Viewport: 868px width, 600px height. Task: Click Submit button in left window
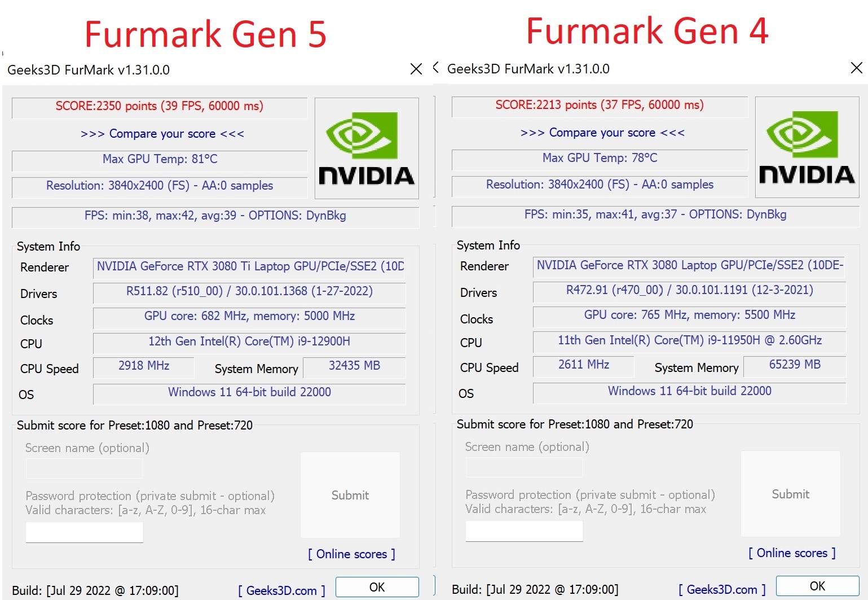click(x=350, y=495)
